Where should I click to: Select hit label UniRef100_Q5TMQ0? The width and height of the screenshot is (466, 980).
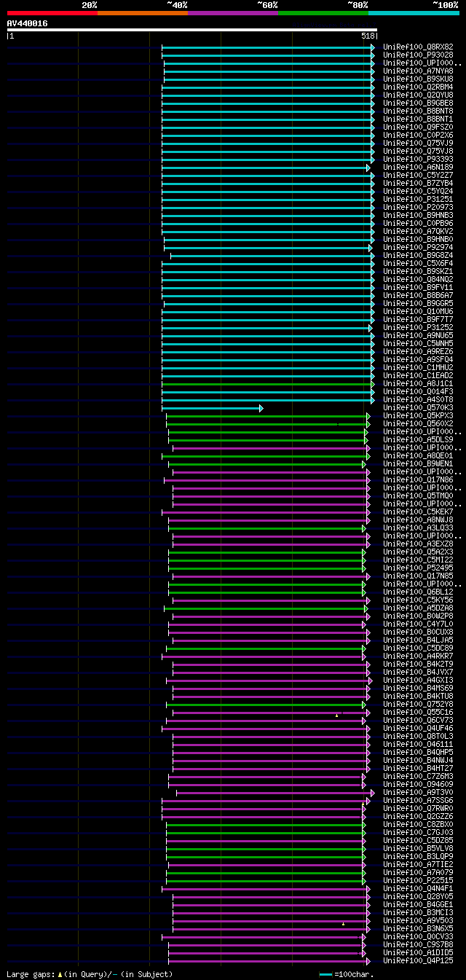tap(418, 495)
